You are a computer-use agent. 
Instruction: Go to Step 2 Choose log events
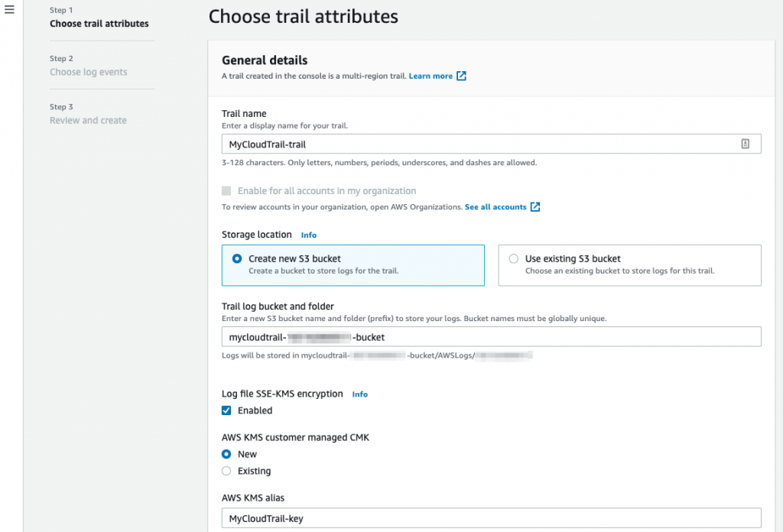[89, 72]
